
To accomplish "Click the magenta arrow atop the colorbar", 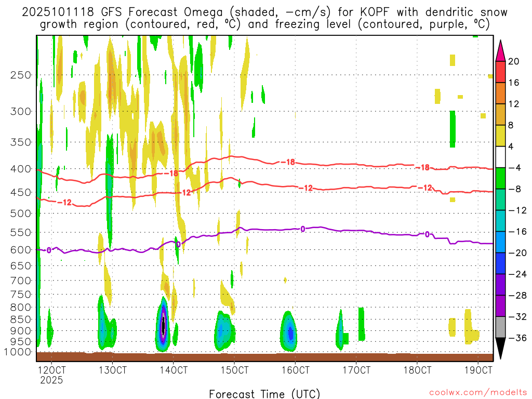I will click(x=500, y=51).
